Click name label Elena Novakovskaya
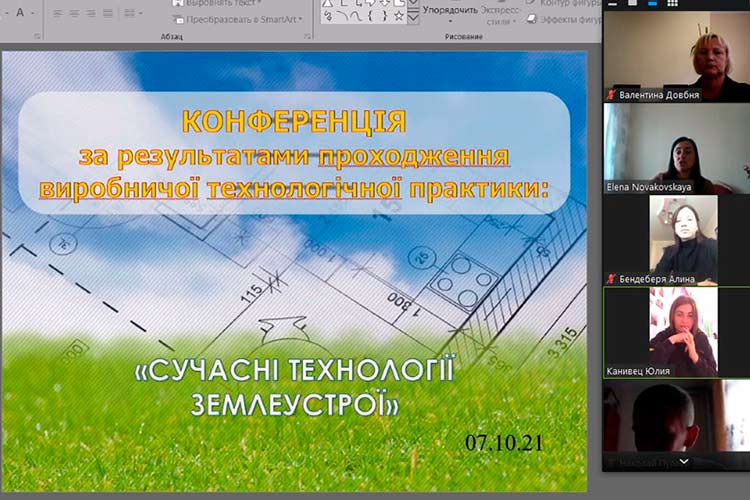Screen dimensions: 750x500 649,187
